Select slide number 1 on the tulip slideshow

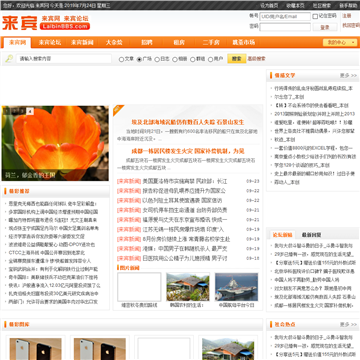(7, 111)
